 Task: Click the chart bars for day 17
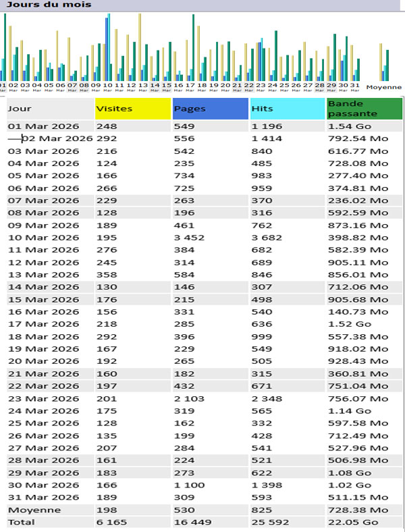coord(190,47)
